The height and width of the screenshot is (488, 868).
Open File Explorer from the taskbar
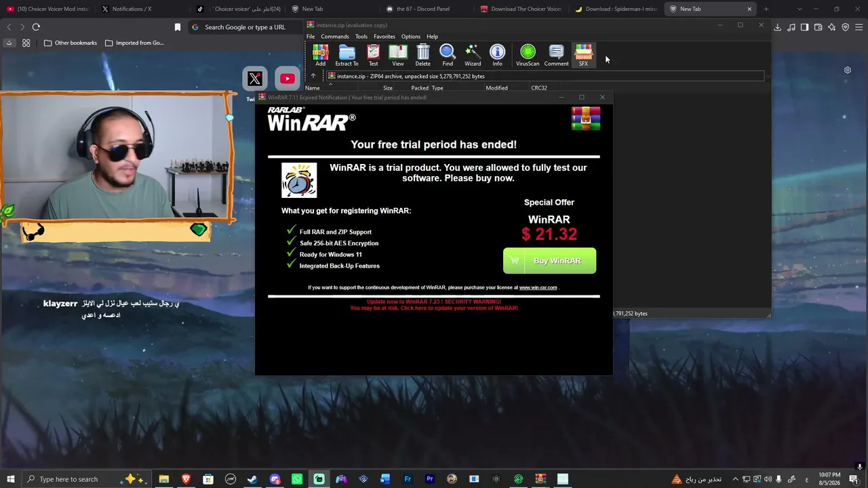pyautogui.click(x=163, y=479)
